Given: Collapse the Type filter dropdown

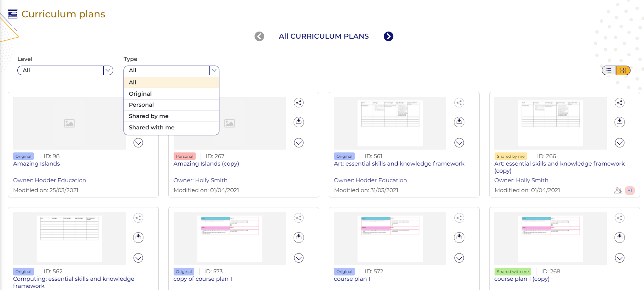Looking at the screenshot, I should tap(214, 70).
